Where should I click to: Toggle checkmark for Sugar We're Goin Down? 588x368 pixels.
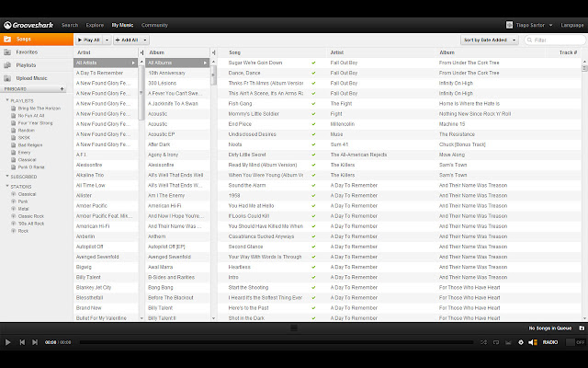coord(313,63)
